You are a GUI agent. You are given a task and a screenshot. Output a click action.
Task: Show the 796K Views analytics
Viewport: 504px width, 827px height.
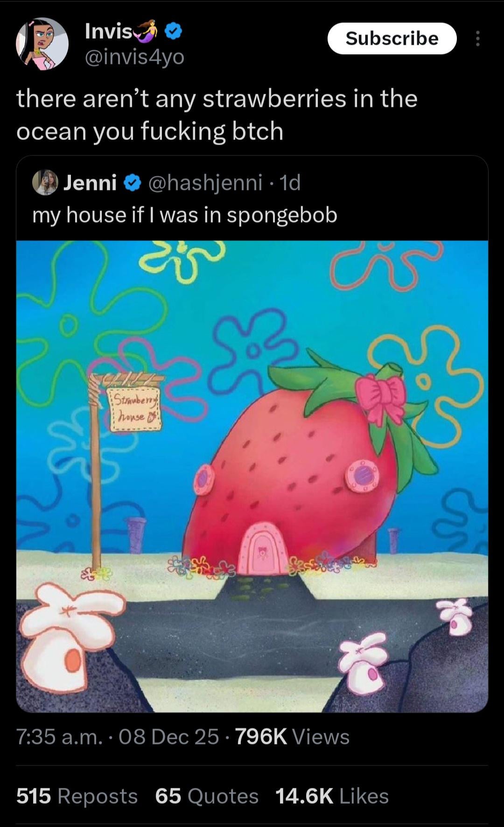(293, 737)
